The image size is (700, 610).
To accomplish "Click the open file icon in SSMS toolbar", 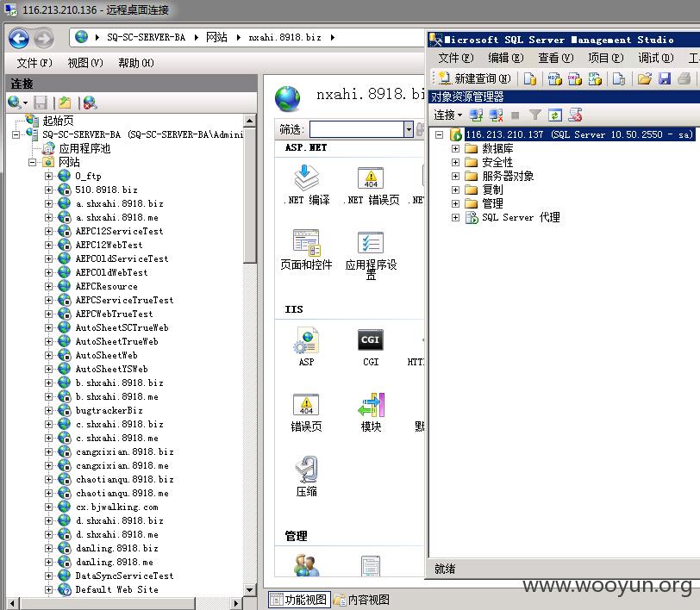I will tap(644, 79).
